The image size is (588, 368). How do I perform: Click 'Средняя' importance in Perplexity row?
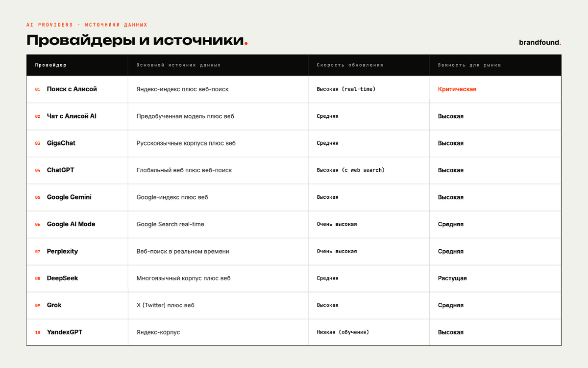pos(451,251)
